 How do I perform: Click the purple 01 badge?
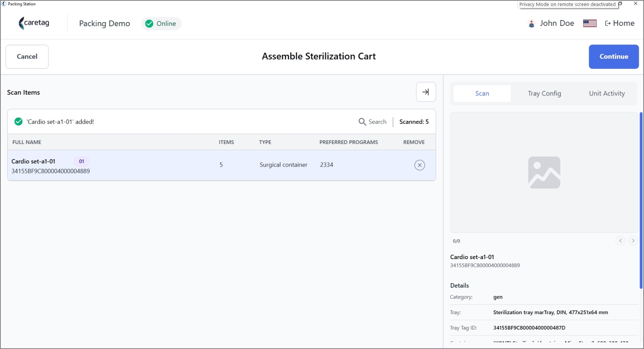click(x=82, y=161)
